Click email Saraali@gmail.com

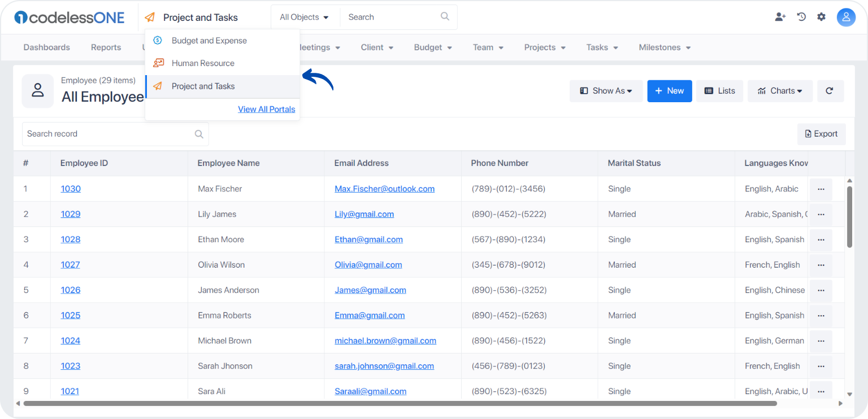pos(371,391)
